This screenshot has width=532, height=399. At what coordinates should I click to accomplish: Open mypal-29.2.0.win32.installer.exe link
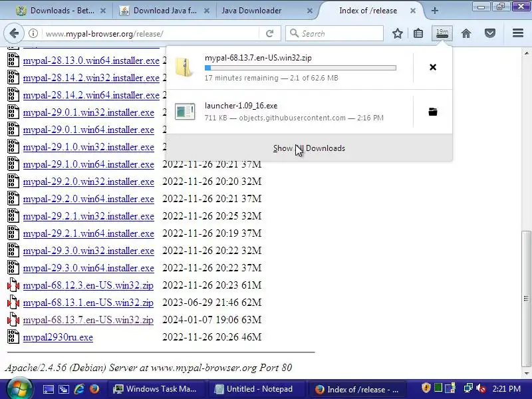88,182
